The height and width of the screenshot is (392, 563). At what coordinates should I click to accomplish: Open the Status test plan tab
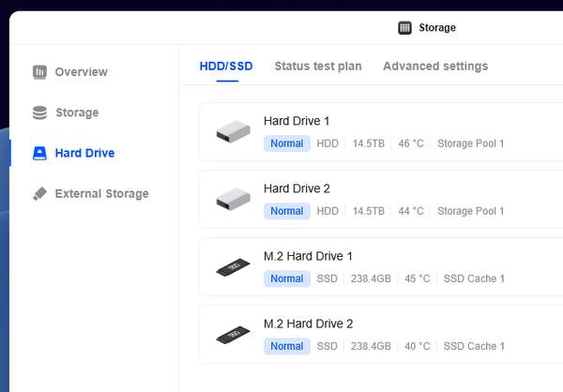click(317, 67)
